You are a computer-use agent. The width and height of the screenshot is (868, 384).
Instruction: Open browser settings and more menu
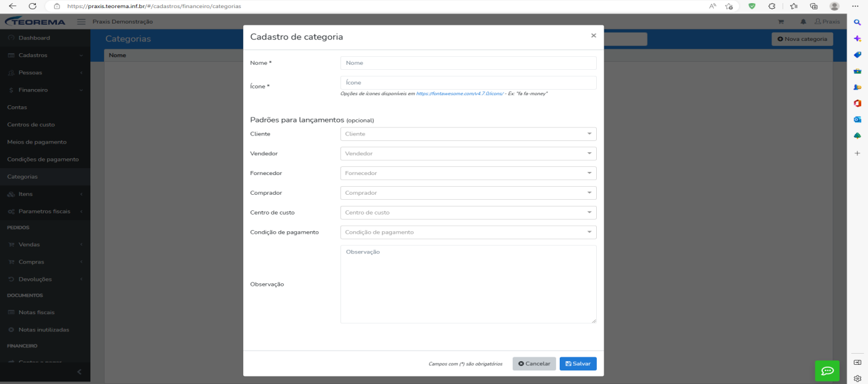855,6
